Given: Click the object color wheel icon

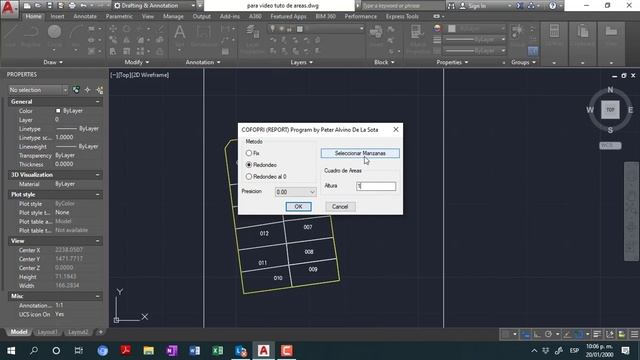Looking at the screenshot, I should coord(437,29).
